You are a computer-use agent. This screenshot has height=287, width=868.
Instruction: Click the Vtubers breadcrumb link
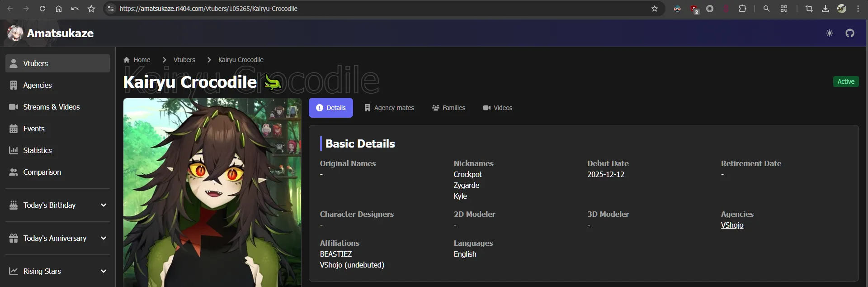(x=184, y=60)
